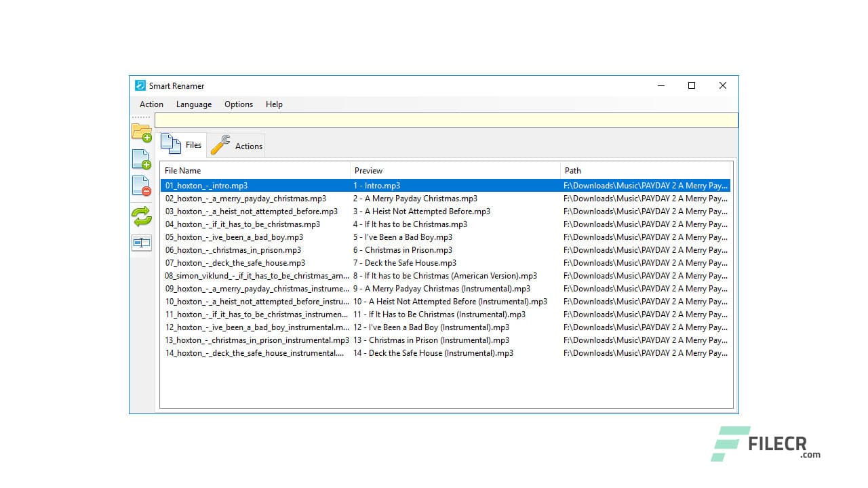Sort files by the Path column header
The height and width of the screenshot is (488, 868).
(572, 170)
